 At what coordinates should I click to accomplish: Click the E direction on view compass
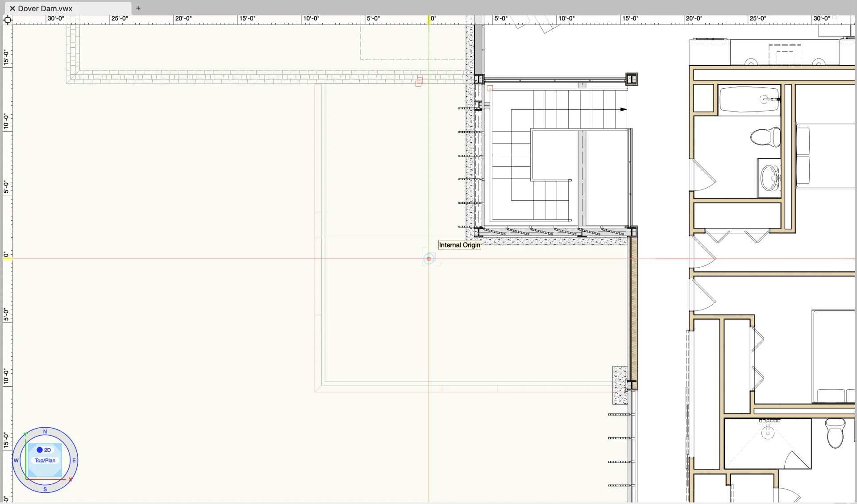74,460
